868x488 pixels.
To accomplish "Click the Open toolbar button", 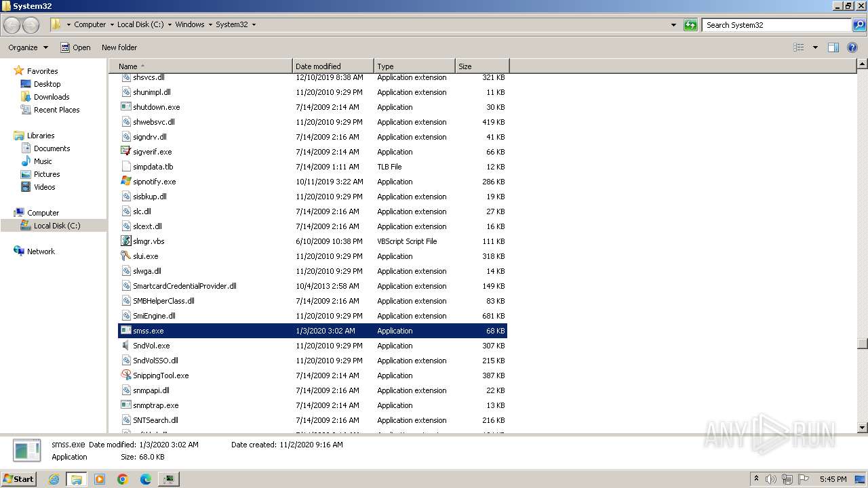I will coord(75,47).
